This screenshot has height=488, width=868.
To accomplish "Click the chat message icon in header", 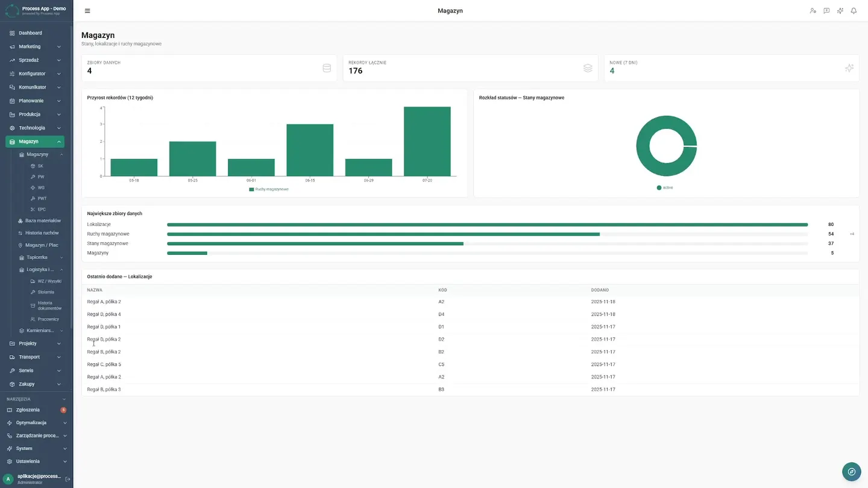I will pyautogui.click(x=826, y=11).
